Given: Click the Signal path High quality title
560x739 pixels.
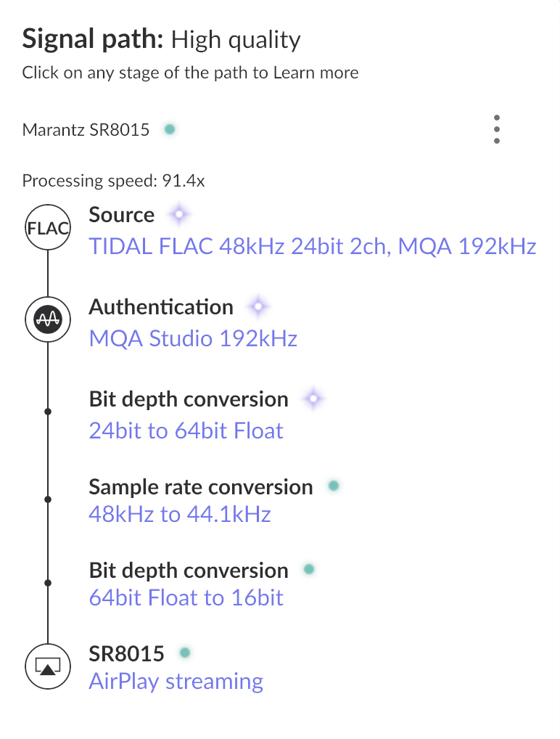Looking at the screenshot, I should pyautogui.click(x=161, y=39).
